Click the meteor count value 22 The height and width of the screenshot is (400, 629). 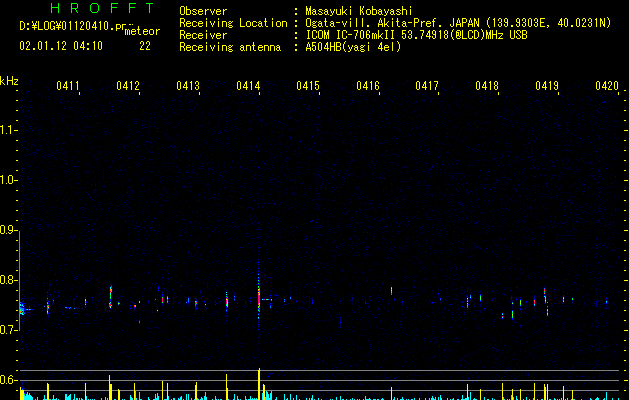[x=145, y=46]
